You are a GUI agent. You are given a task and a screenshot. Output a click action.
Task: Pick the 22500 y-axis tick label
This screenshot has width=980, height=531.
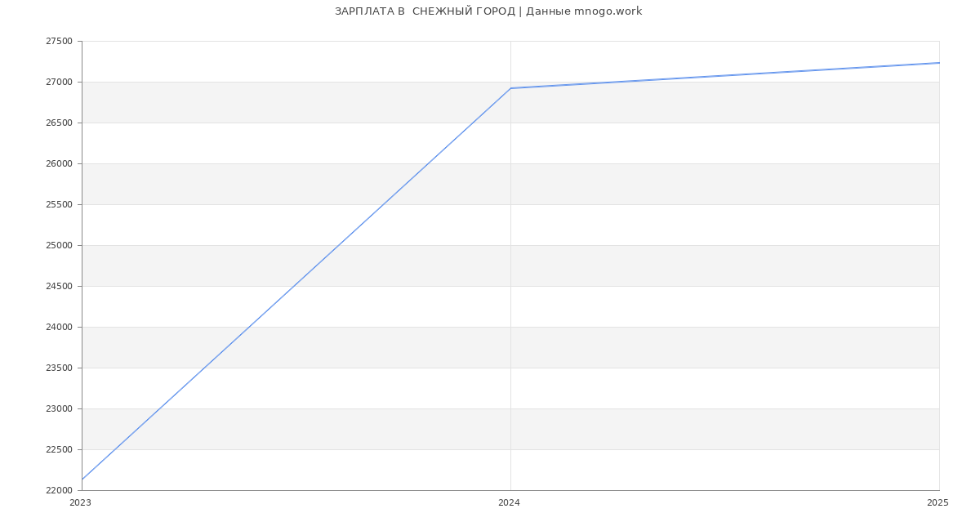59,450
